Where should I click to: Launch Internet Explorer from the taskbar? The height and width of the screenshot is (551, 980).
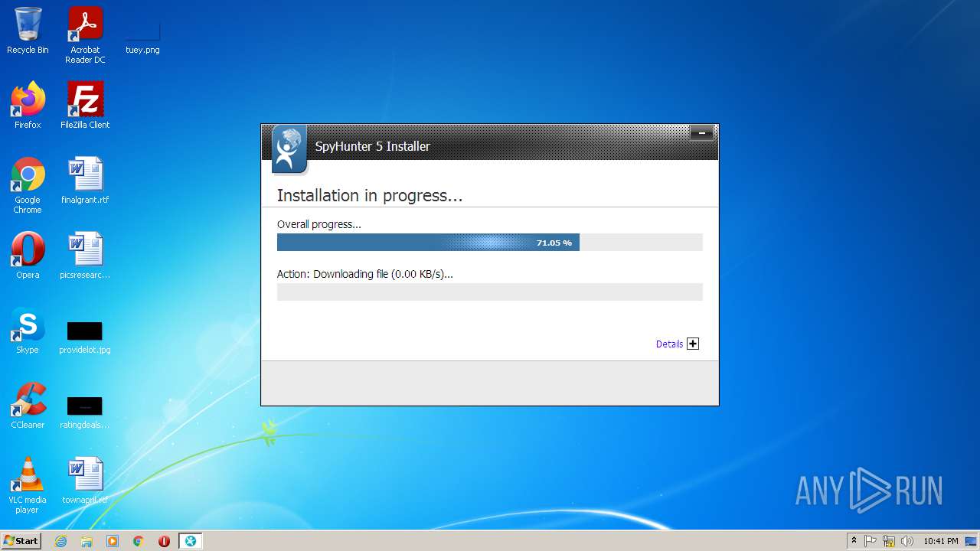point(61,541)
